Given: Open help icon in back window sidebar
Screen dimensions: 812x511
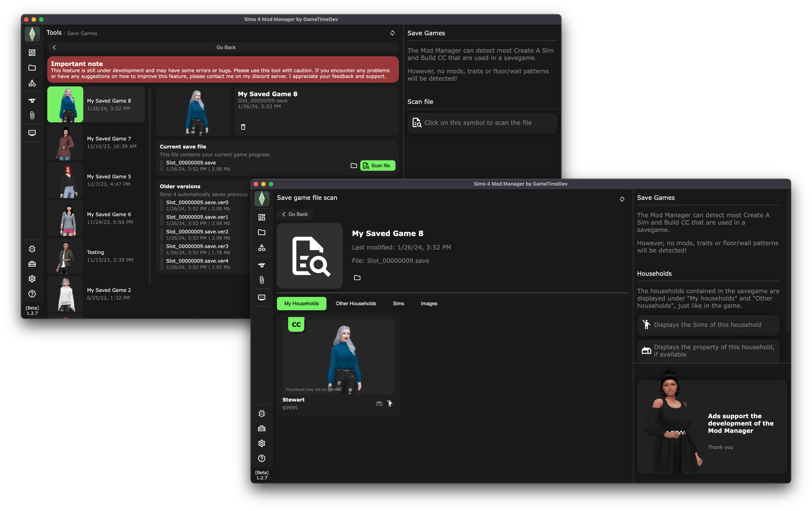Looking at the screenshot, I should [x=32, y=294].
